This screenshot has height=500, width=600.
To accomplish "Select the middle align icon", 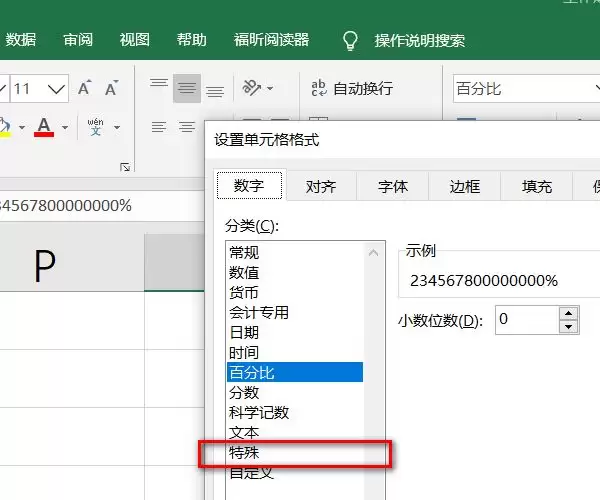I will click(x=187, y=88).
